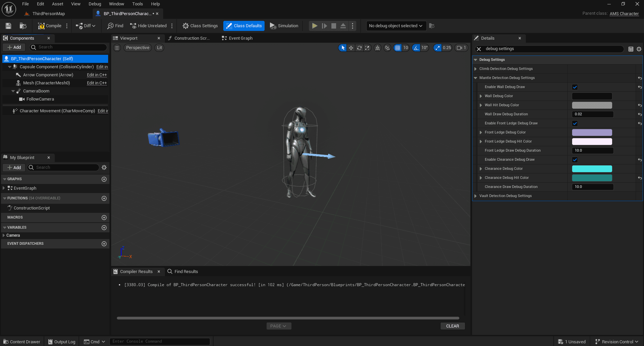644x346 pixels.
Task: Open Details panel settings gear
Action: 639,49
